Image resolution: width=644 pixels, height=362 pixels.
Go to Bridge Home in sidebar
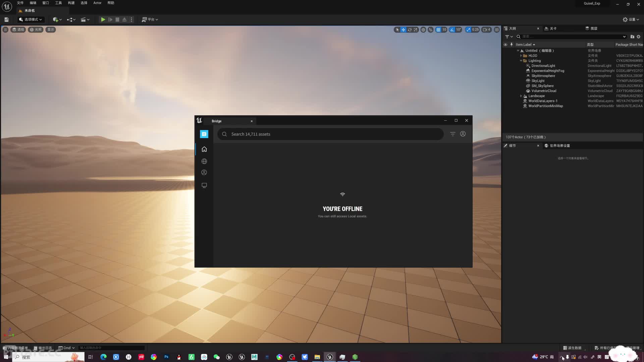204,149
